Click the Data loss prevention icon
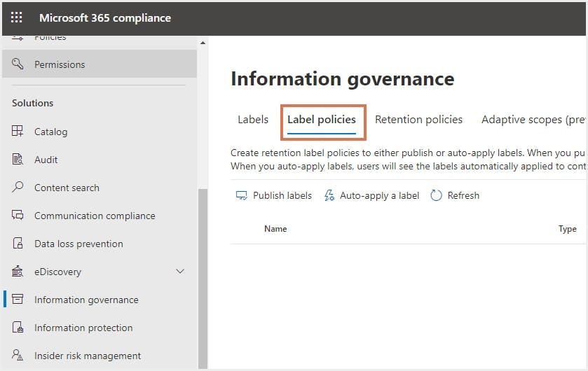The width and height of the screenshot is (588, 371). [18, 244]
